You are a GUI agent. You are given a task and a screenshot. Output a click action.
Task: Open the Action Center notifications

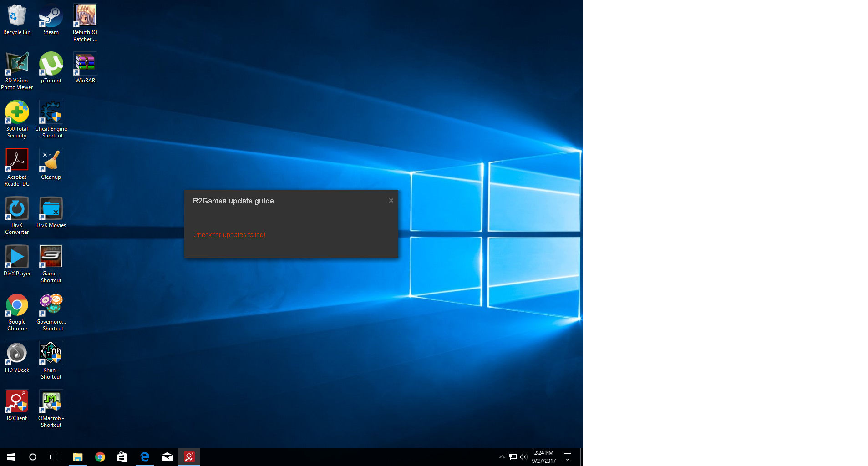pos(568,457)
